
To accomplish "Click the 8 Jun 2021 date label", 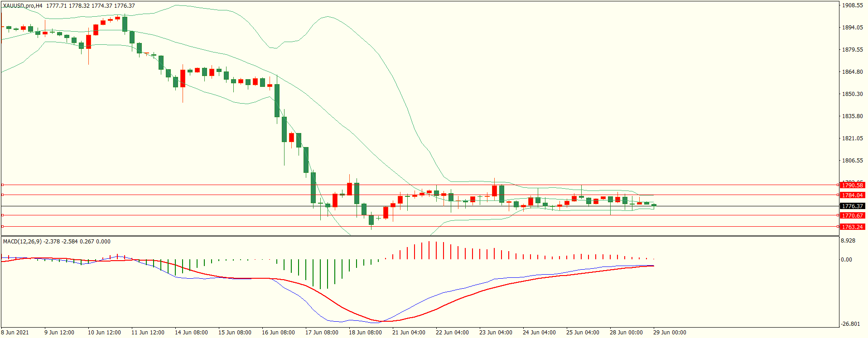I will pos(15,333).
